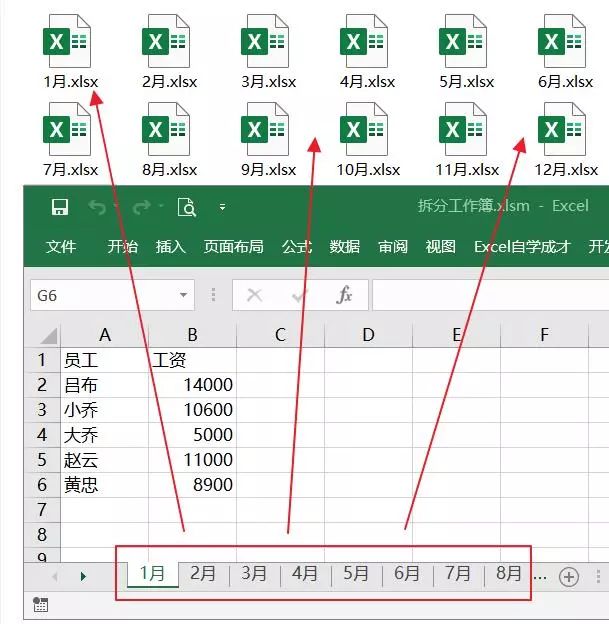Viewport: 609px width, 624px height.
Task: Switch to the 页面布局 ribbon tab
Action: coord(234,247)
